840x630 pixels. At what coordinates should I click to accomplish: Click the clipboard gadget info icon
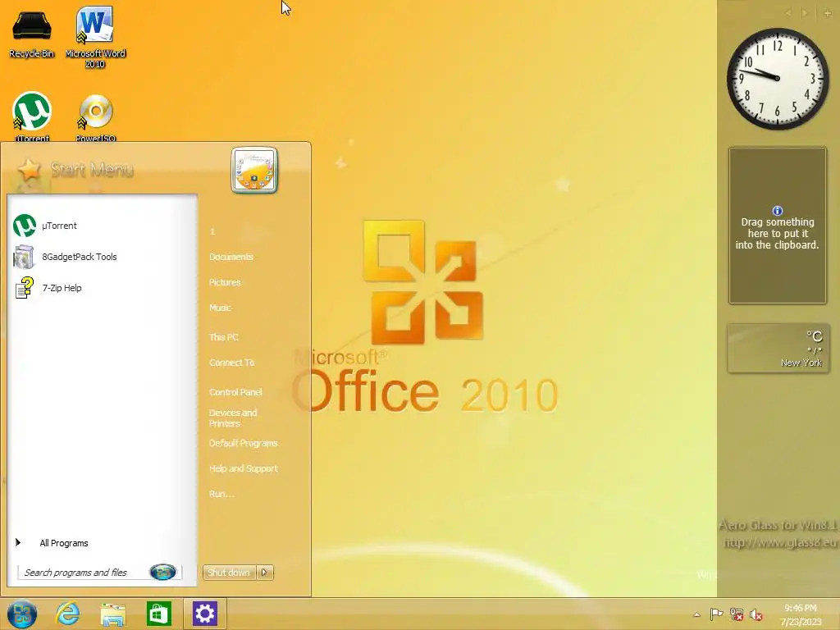tap(778, 211)
